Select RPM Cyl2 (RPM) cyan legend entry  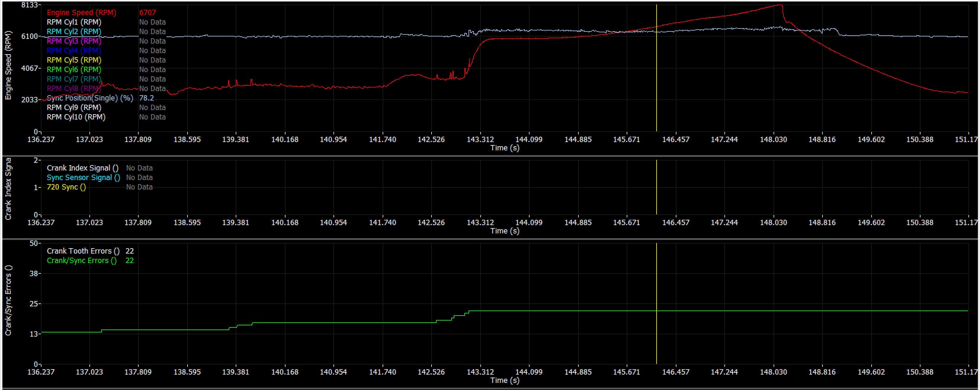click(74, 32)
